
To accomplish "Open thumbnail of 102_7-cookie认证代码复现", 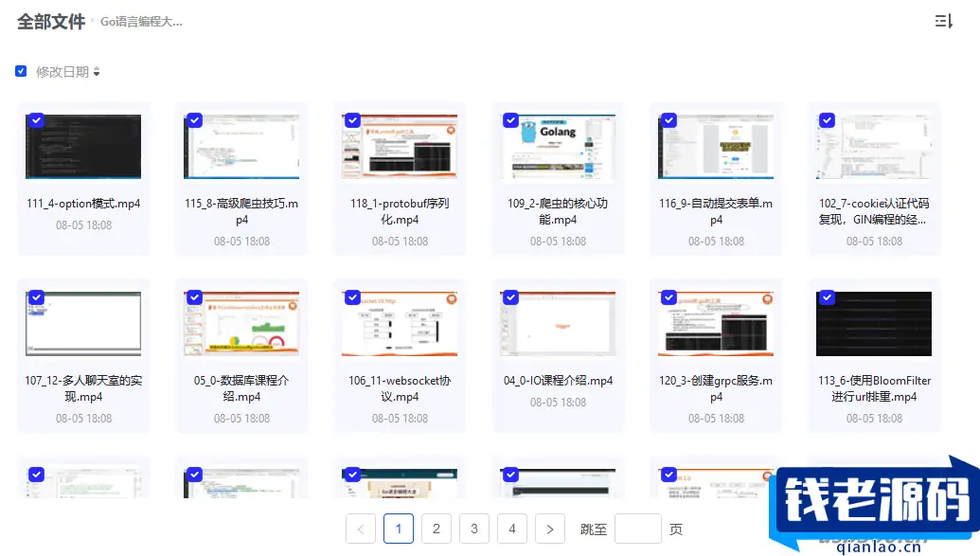I will 874,147.
